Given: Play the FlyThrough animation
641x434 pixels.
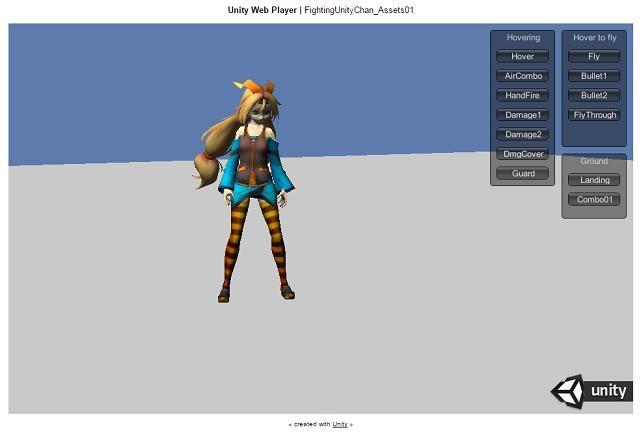Looking at the screenshot, I should (594, 115).
